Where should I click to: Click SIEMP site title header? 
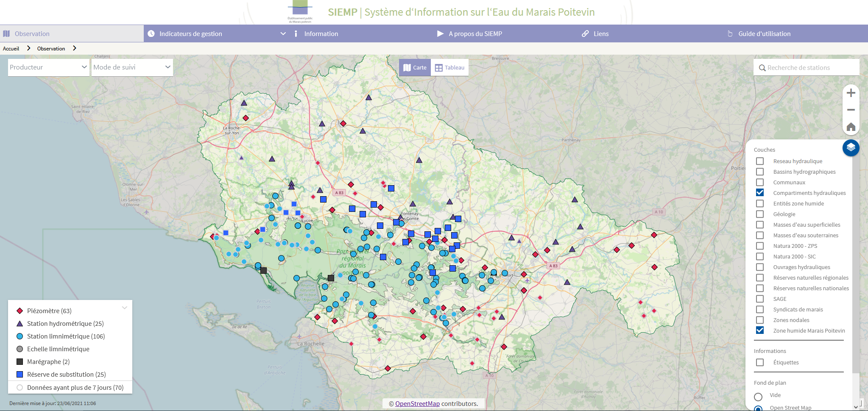pos(461,12)
